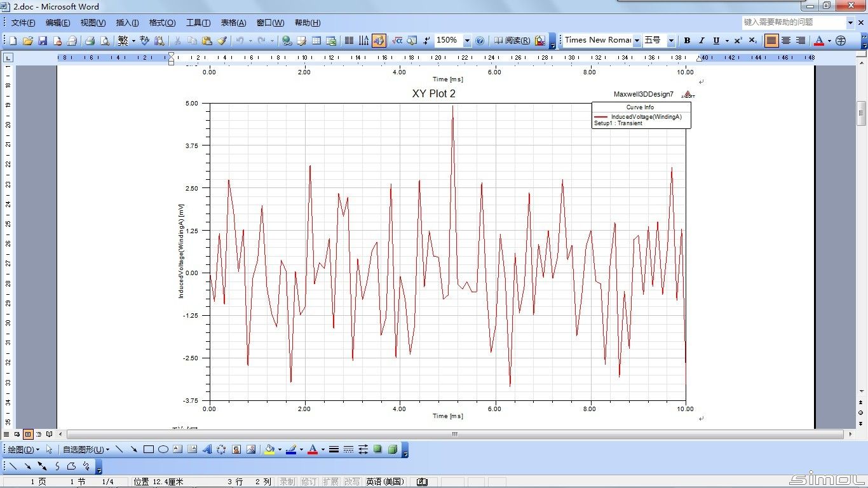The width and height of the screenshot is (868, 488).
Task: Toggle the highlighted Drawing toolbar button
Action: pyautogui.click(x=379, y=41)
